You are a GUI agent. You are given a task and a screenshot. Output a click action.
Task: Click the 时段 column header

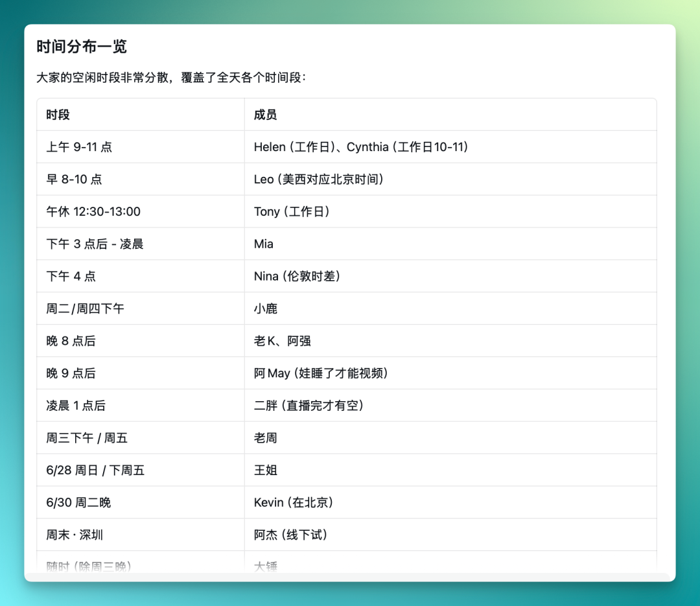click(x=141, y=115)
